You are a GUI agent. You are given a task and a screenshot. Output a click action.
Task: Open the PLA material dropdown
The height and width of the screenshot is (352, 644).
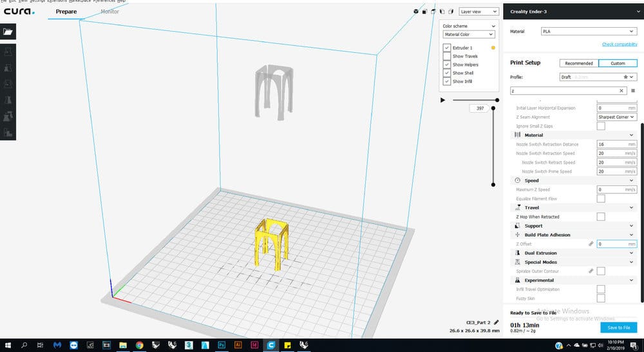589,31
